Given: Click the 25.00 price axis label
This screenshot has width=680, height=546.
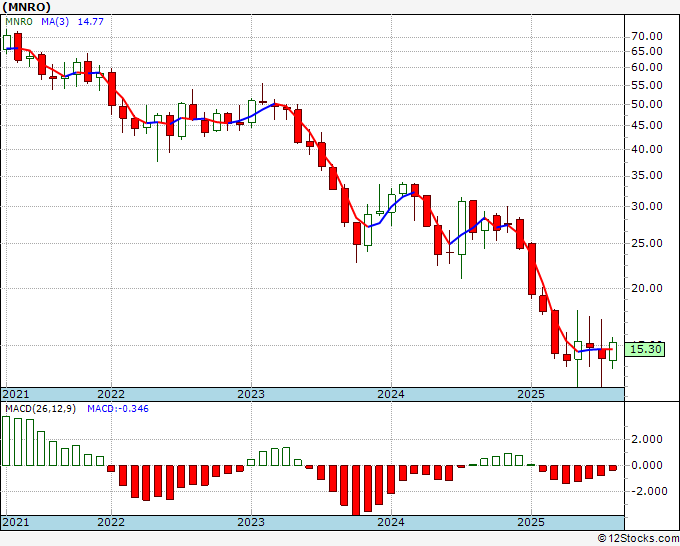Looking at the screenshot, I should 647,243.
